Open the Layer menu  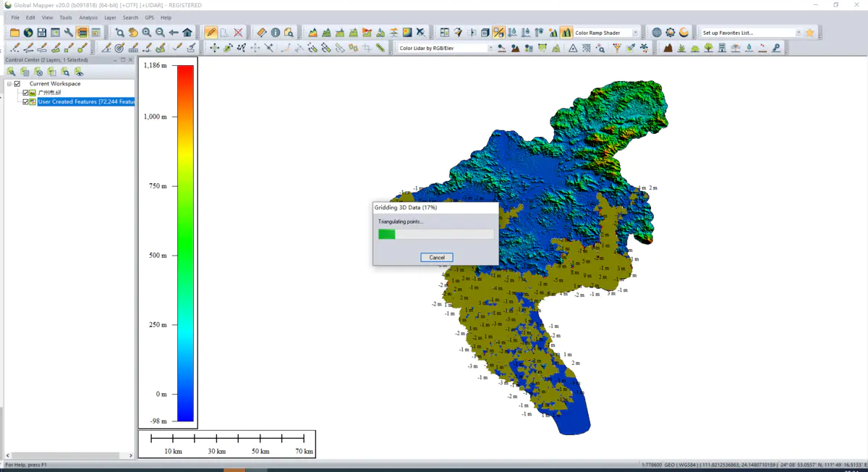coord(110,17)
